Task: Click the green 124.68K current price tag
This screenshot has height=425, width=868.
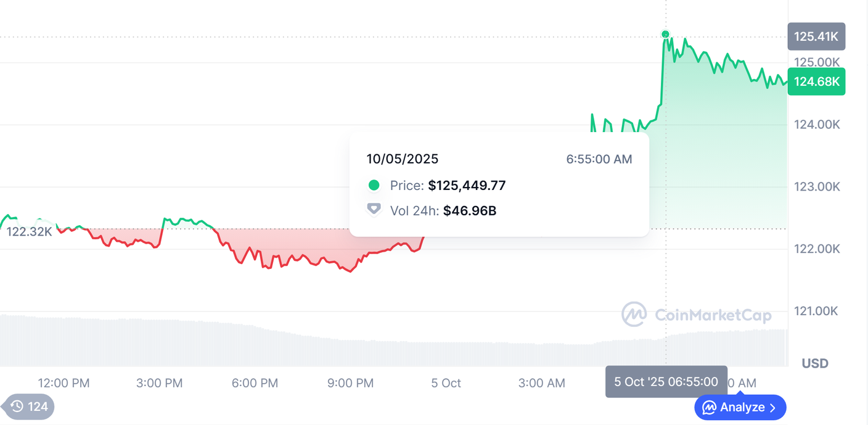Action: [816, 81]
